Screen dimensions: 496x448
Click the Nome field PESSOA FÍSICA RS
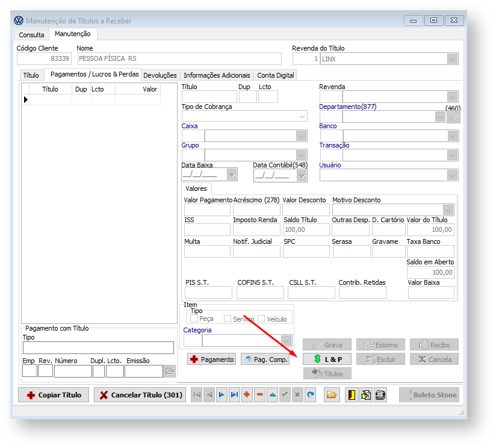[x=179, y=58]
